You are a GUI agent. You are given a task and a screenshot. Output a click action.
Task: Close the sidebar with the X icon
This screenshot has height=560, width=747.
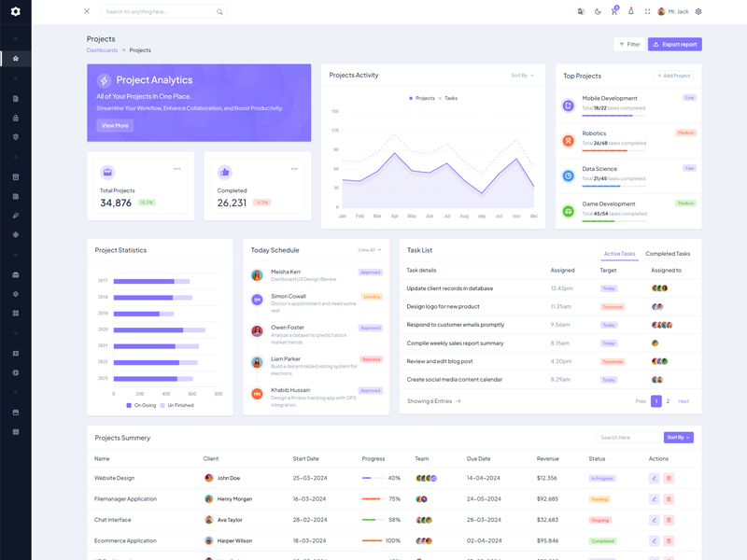87,11
